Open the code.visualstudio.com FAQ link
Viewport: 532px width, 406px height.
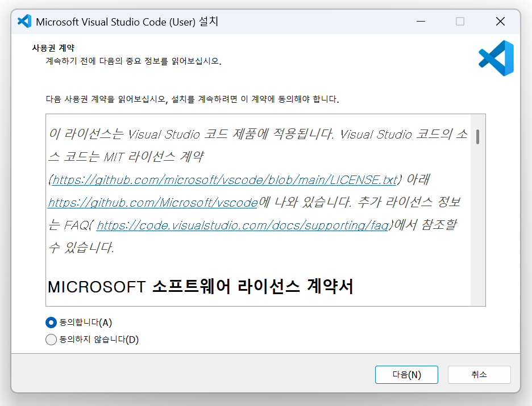(242, 225)
